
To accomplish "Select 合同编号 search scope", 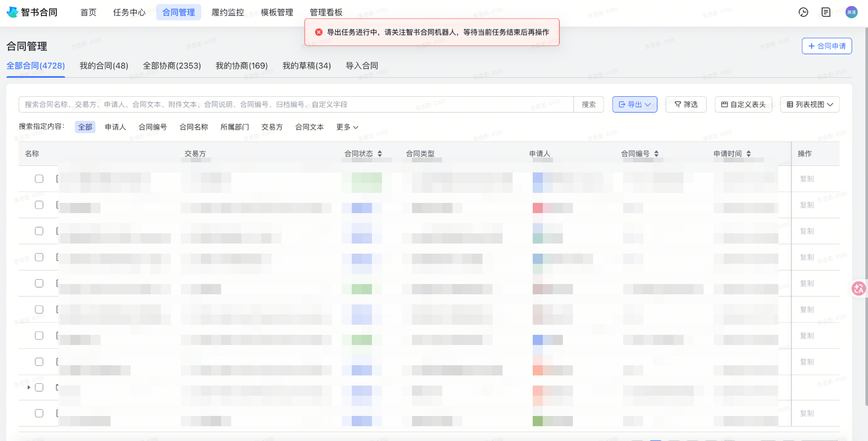I will (153, 127).
